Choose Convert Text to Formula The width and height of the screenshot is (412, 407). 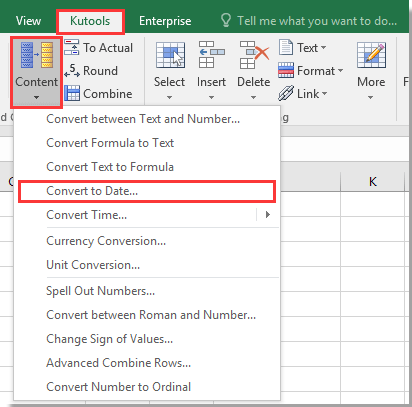click(x=147, y=167)
